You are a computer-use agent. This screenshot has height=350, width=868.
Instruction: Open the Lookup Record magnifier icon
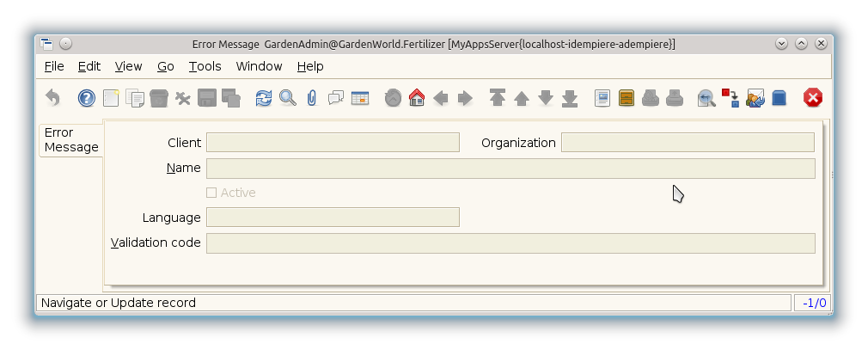point(288,98)
